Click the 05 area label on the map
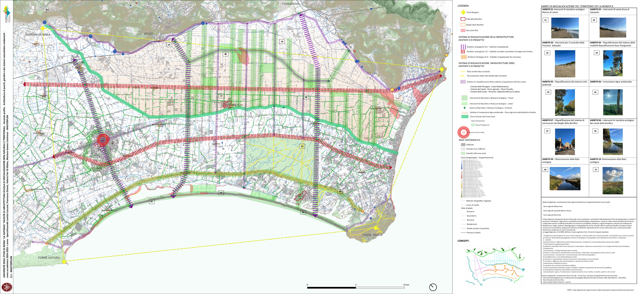644x294 pixels. [x=302, y=146]
